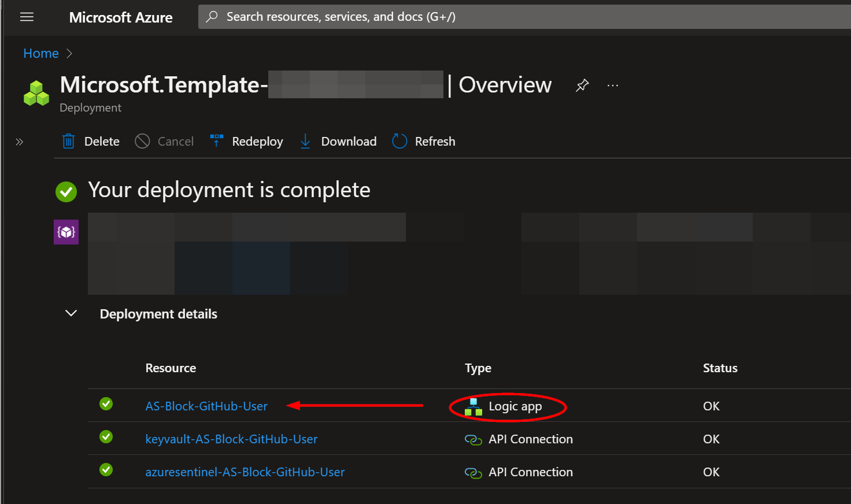851x504 pixels.
Task: Click the API Connection icon for azuresentinel row
Action: tap(473, 473)
